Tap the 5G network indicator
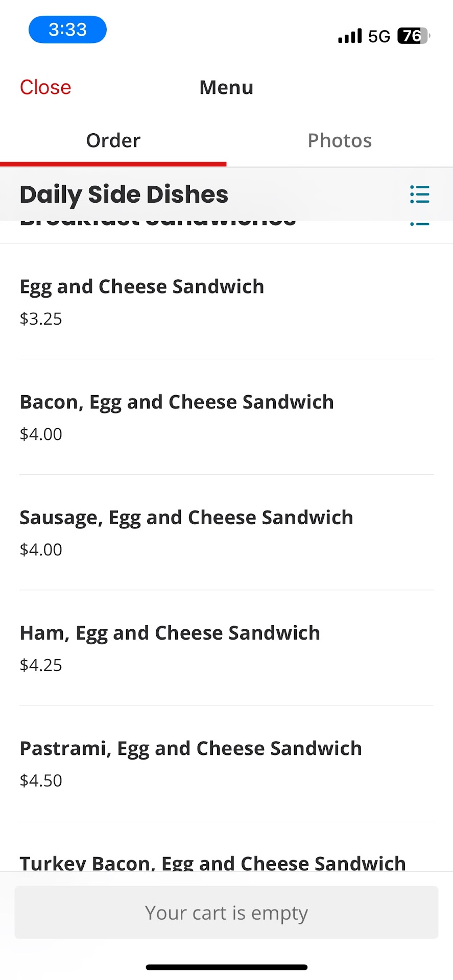Viewport: 453px width, 980px height. coord(379,36)
